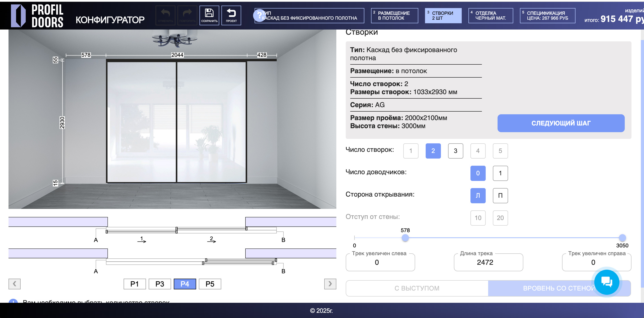Switch to step 3 Створки tab
Screen dimensions: 644x318
click(443, 15)
